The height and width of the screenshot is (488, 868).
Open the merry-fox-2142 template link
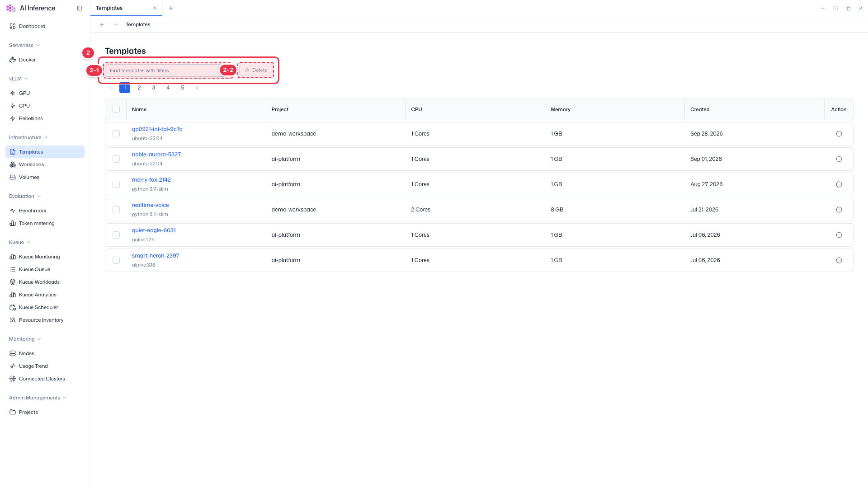tap(151, 180)
